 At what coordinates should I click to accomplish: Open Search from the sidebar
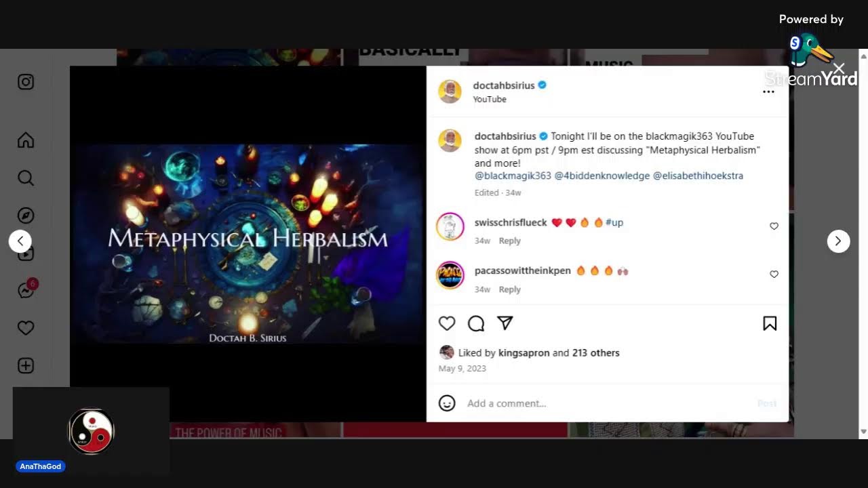[26, 178]
